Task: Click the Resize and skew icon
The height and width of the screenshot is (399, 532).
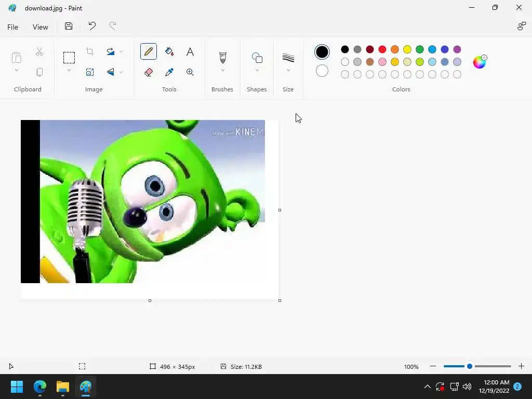Action: (x=90, y=72)
